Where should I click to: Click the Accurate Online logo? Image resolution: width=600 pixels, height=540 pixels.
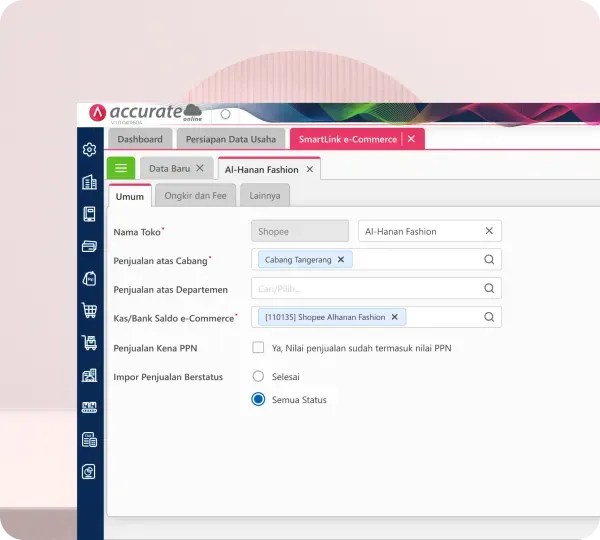coord(145,113)
